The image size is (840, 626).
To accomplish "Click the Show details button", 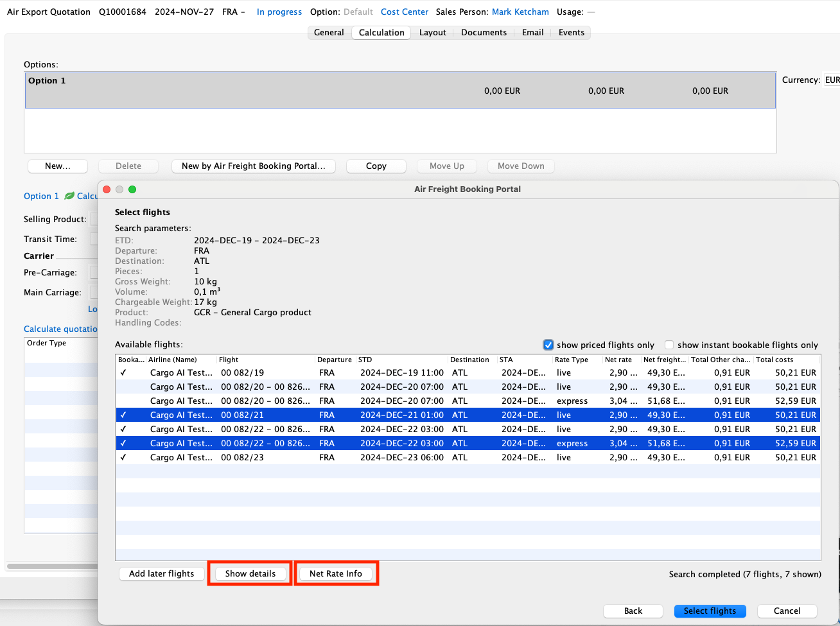I will 249,573.
